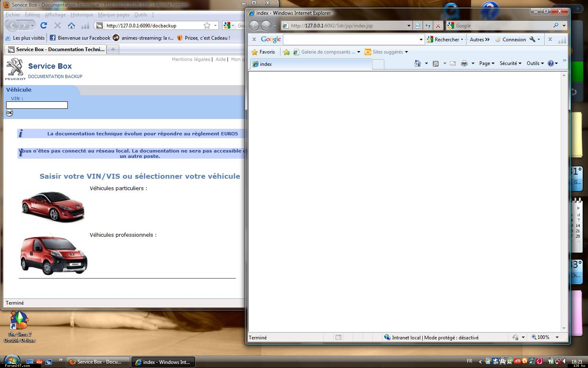Click the Firefox stop loading X icon
This screenshot has height=368, width=588.
[x=58, y=25]
